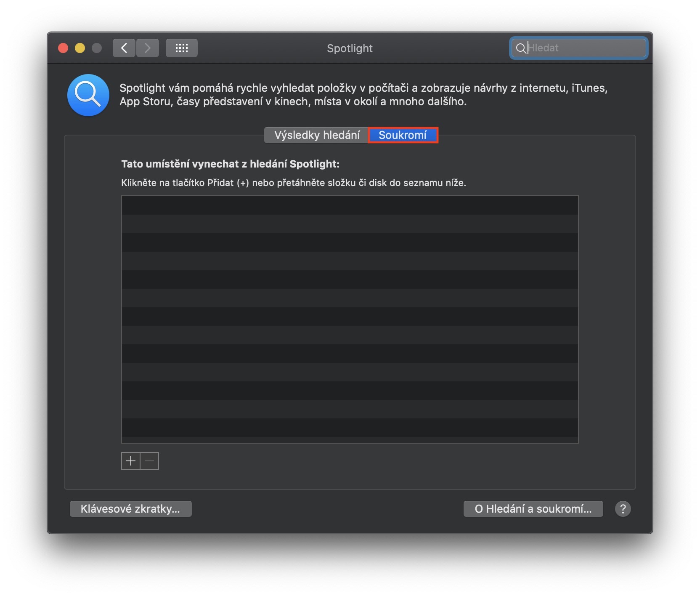Screen dimensions: 700x596
Task: Show all preferences with the grid icon
Action: [x=182, y=48]
